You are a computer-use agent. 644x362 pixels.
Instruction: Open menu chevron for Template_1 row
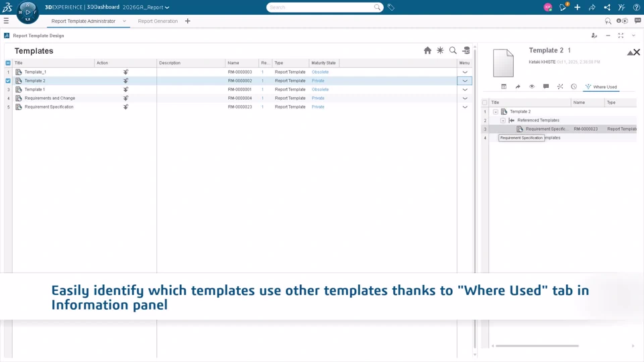(465, 72)
